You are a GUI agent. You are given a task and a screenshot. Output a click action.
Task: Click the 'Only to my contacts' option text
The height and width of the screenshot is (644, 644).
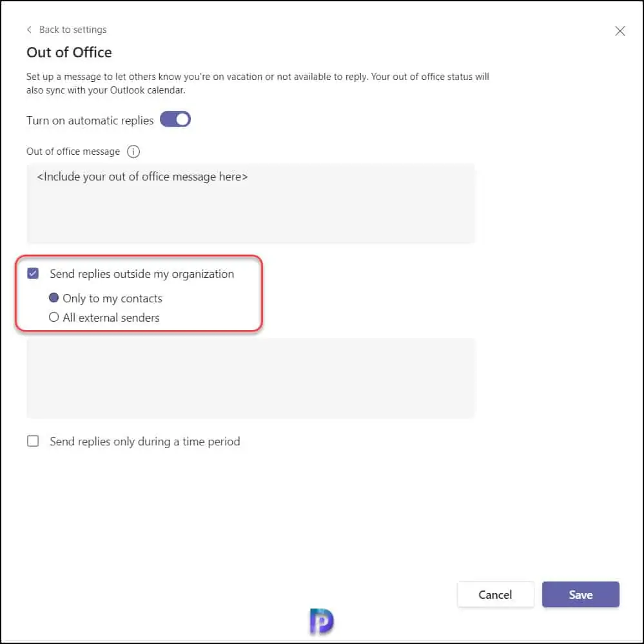(112, 298)
